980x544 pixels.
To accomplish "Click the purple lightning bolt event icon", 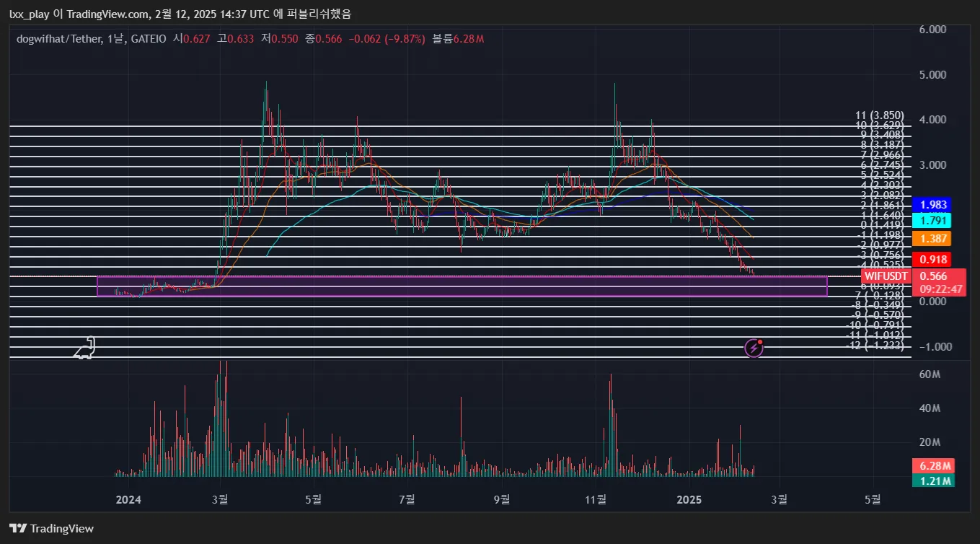I will point(754,348).
